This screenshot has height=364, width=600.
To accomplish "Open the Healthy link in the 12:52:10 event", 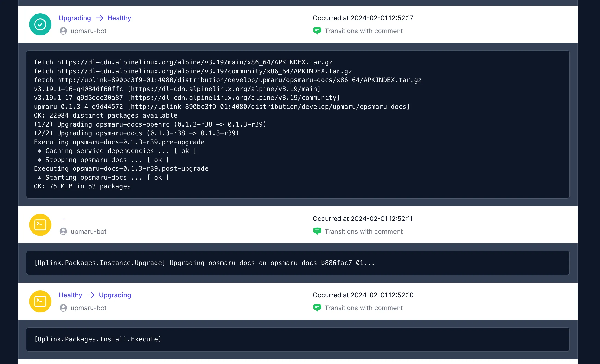I will (x=70, y=295).
